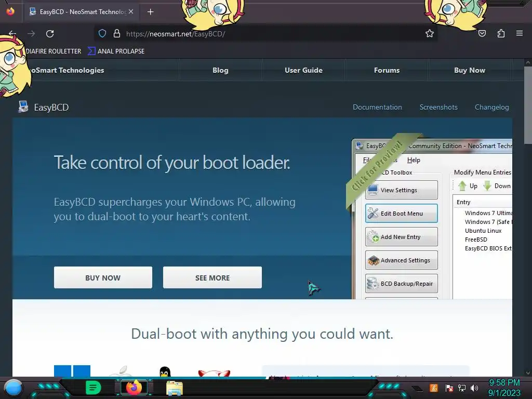This screenshot has height=399, width=532.
Task: Click the SEE MORE button
Action: [212, 277]
